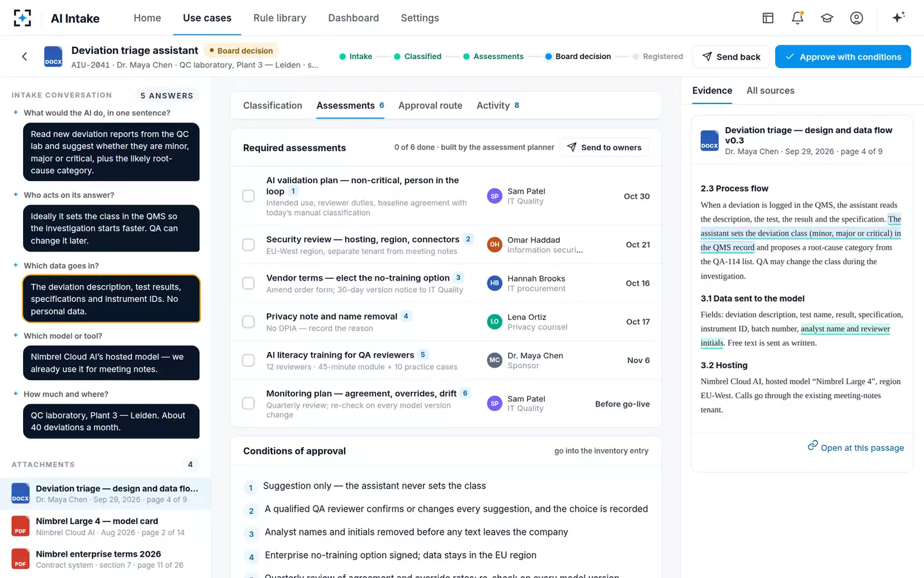The image size is (924, 578).
Task: Click Omar Haddad OH avatar
Action: [494, 245]
